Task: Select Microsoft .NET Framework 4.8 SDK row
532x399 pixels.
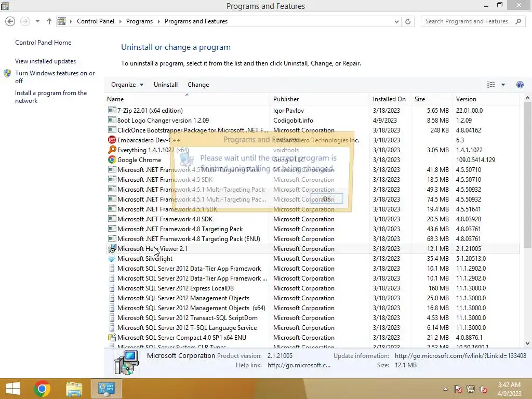Action: tap(312, 219)
